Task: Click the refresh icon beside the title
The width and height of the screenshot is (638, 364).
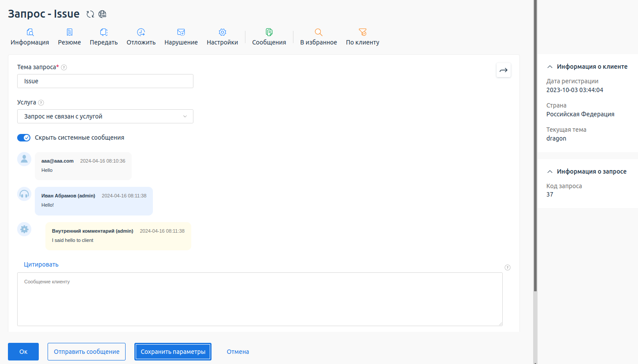Action: coord(90,14)
